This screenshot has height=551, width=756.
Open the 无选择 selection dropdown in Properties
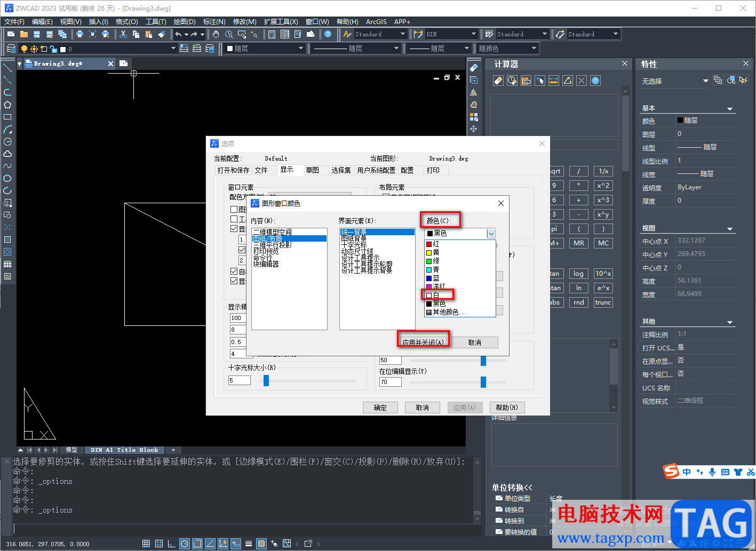[674, 81]
